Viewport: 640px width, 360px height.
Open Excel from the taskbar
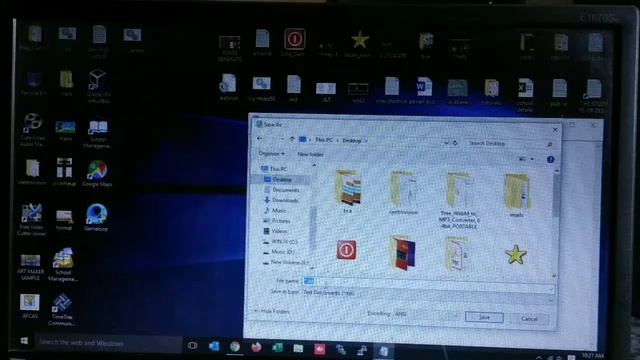coord(277,348)
